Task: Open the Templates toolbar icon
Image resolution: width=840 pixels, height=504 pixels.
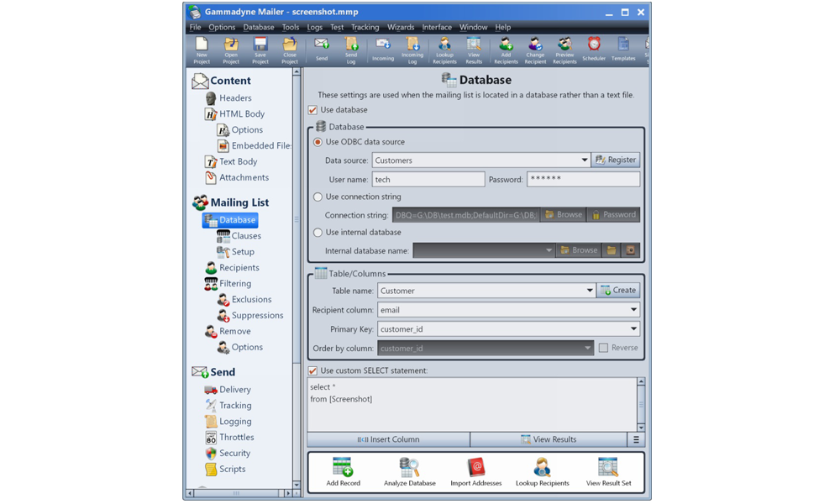Action: pyautogui.click(x=623, y=49)
